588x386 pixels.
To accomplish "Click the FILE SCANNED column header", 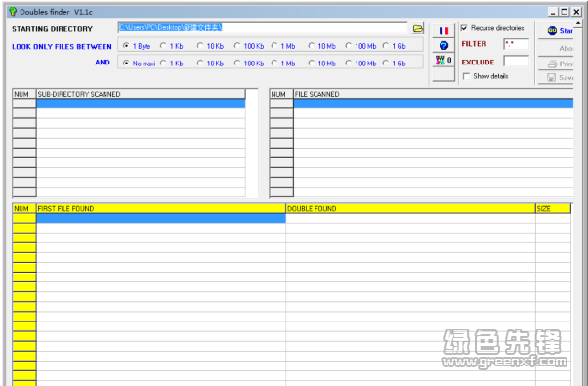I will coord(434,94).
